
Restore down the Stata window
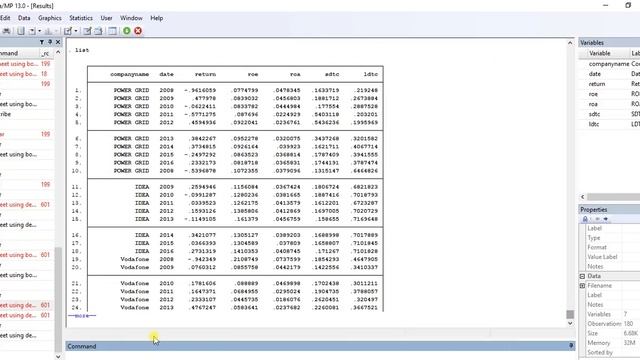pos(628,5)
